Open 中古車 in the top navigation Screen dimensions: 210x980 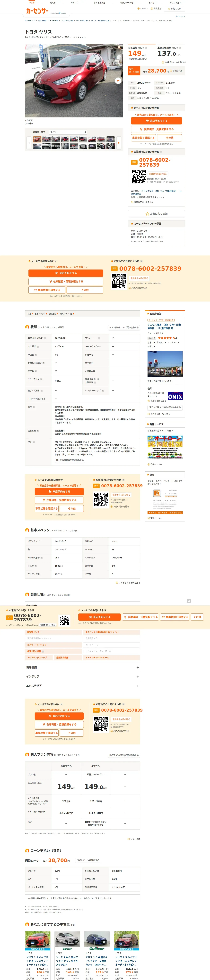(32, 3)
